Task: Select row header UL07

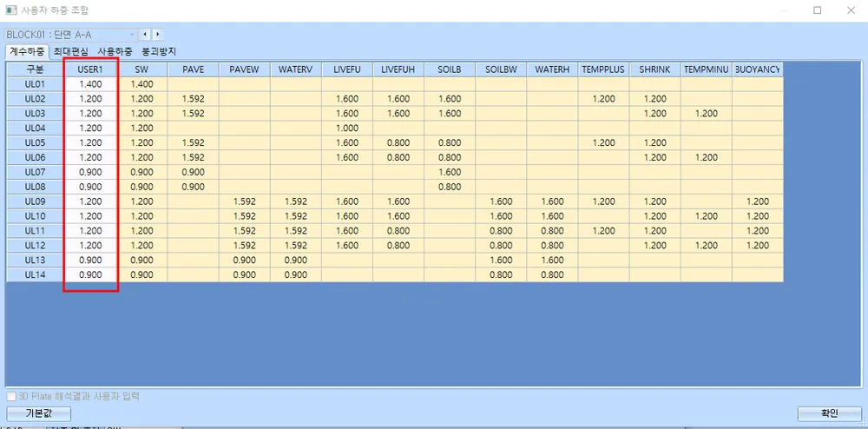Action: [36, 172]
